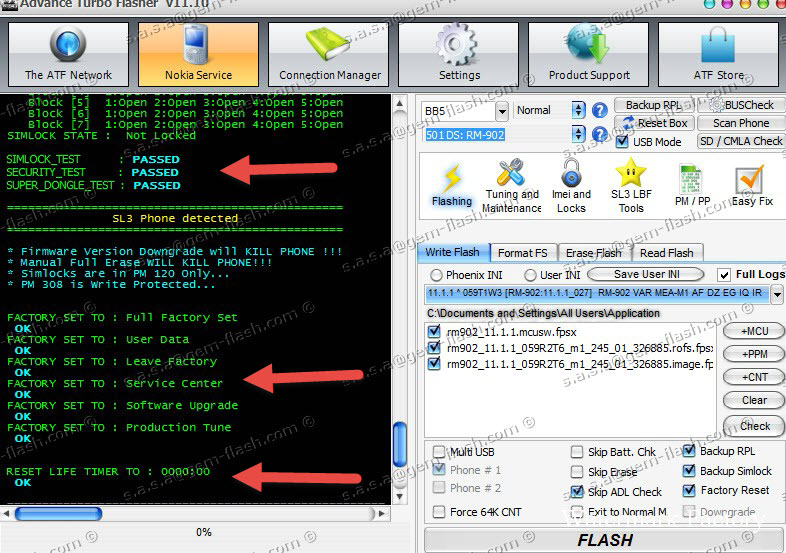The image size is (786, 553).
Task: Open the PM / PP tool
Action: pyautogui.click(x=692, y=185)
